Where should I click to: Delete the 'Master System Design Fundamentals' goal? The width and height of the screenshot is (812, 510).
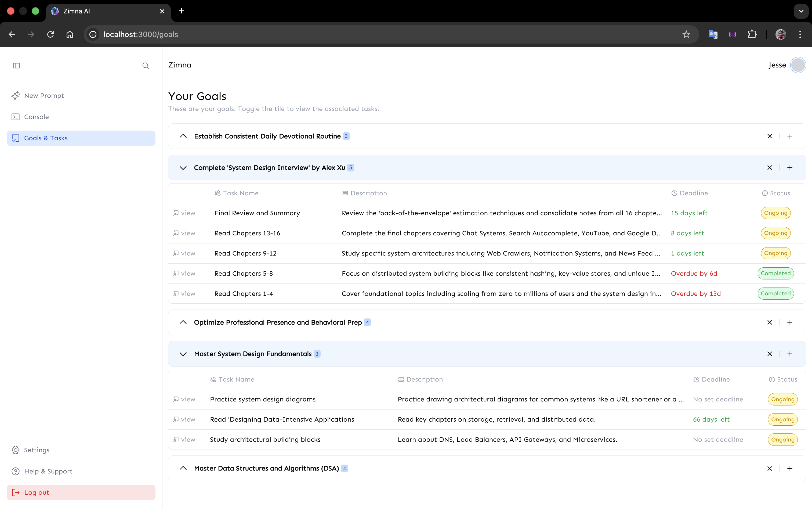pyautogui.click(x=770, y=354)
